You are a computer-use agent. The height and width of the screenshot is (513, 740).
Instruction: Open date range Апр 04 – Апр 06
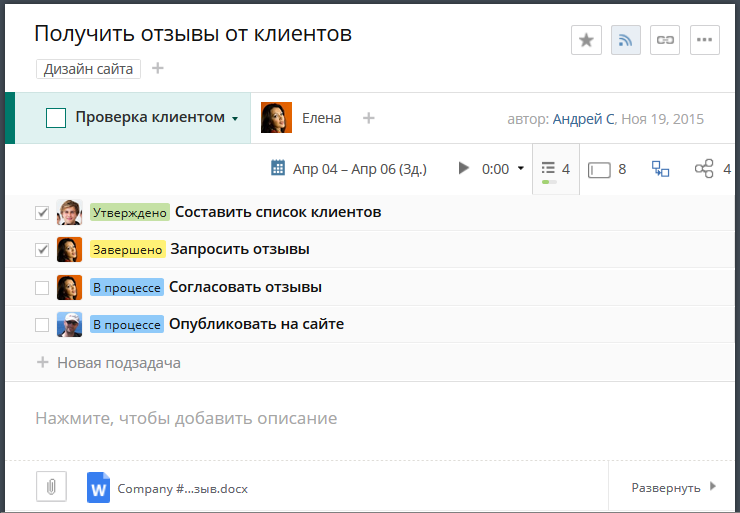(360, 169)
